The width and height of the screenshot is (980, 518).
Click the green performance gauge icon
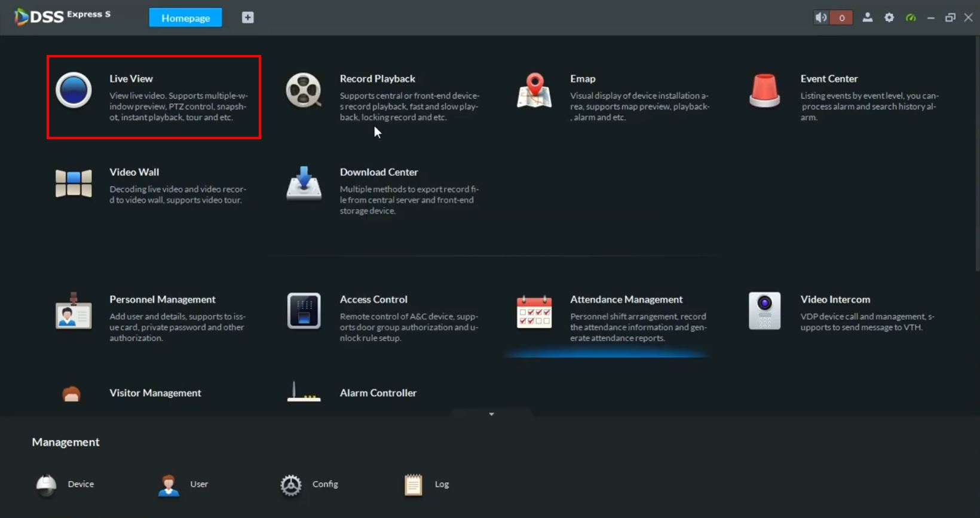[x=911, y=17]
